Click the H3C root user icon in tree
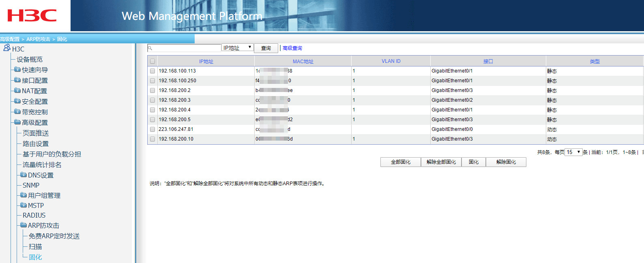Image resolution: width=644 pixels, height=263 pixels. coord(7,48)
